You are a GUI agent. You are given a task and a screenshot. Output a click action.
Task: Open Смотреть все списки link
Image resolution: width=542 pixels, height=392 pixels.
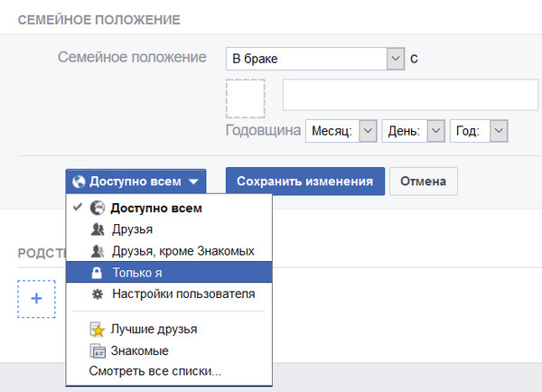[x=154, y=371]
